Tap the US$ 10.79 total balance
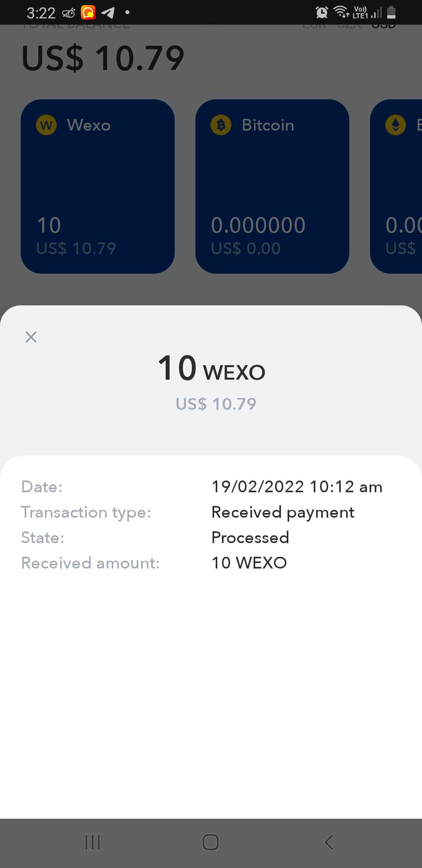Image resolution: width=422 pixels, height=868 pixels. click(x=103, y=58)
